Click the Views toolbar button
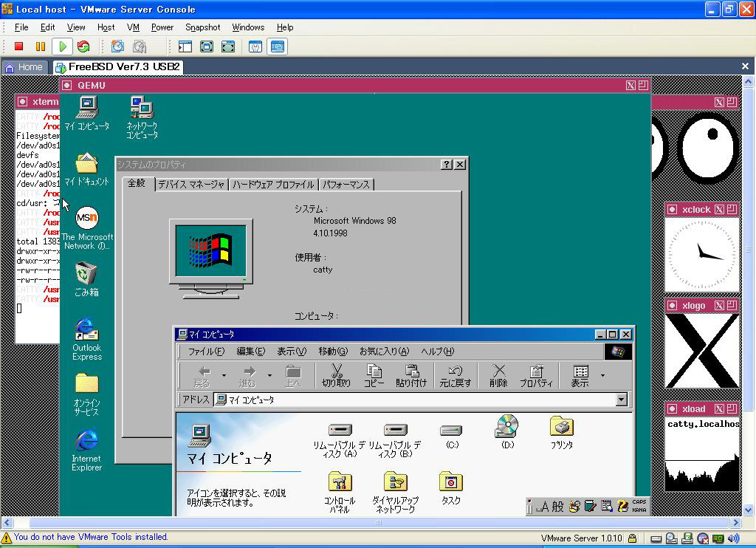This screenshot has width=756, height=548. (x=580, y=375)
